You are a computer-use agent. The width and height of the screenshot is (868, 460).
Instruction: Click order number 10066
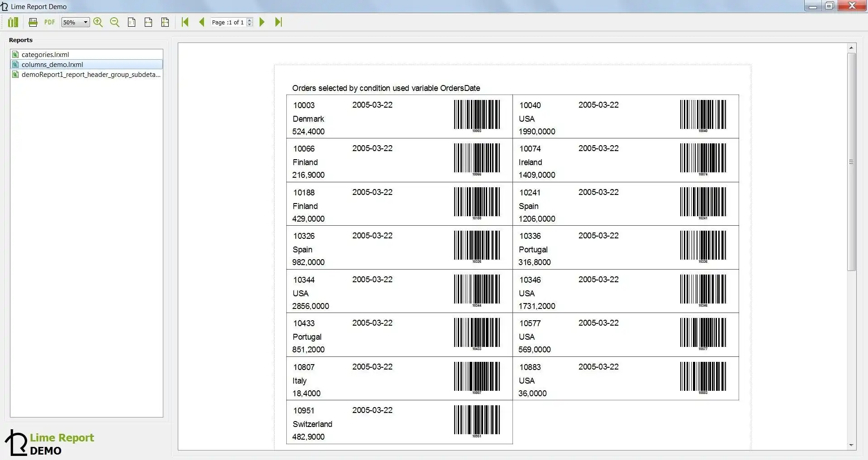click(x=304, y=149)
